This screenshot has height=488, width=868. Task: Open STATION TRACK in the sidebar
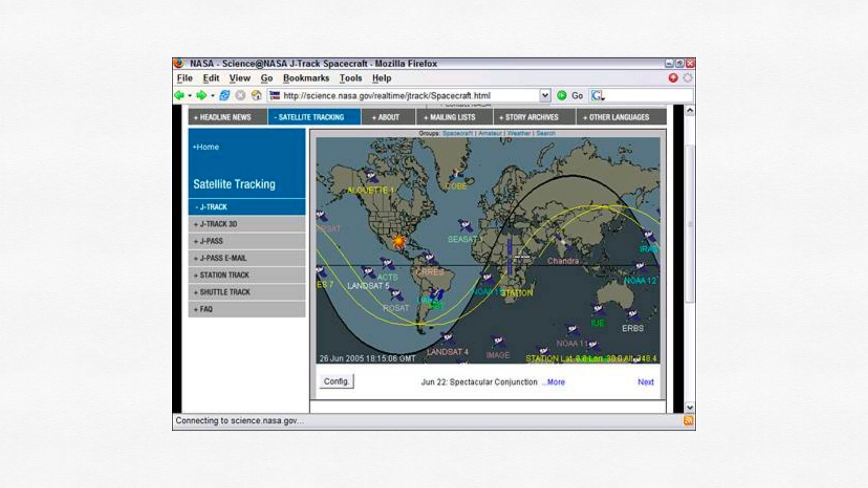[x=247, y=275]
